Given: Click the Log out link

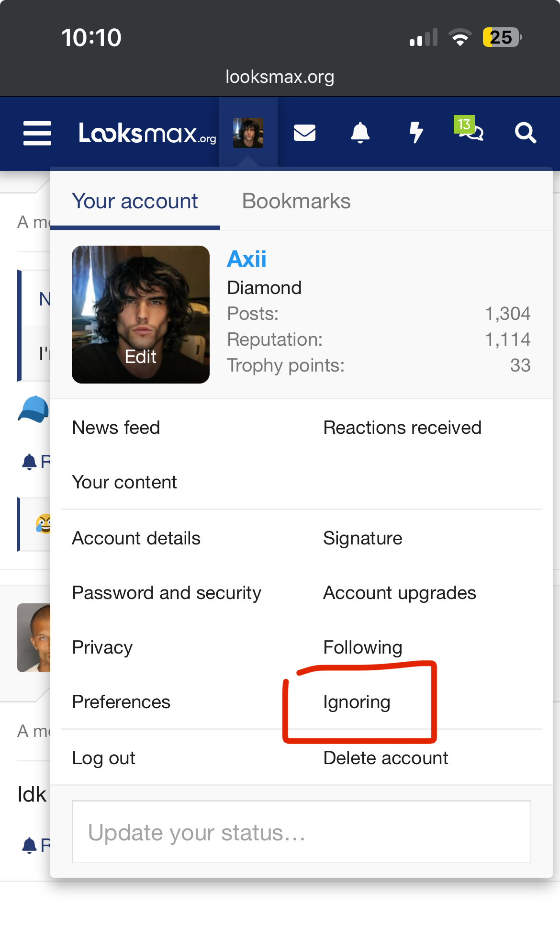Looking at the screenshot, I should click(103, 758).
